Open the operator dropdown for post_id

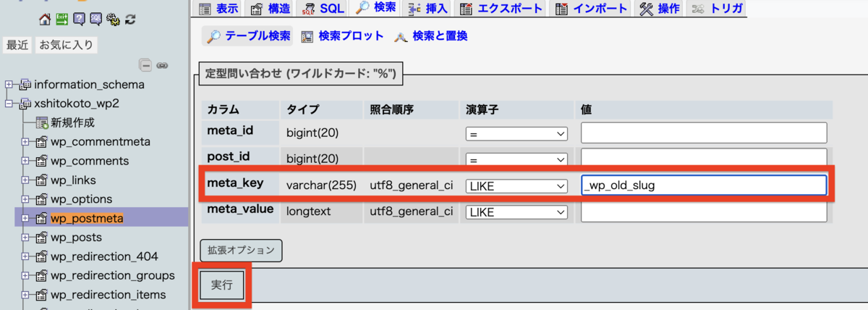516,159
